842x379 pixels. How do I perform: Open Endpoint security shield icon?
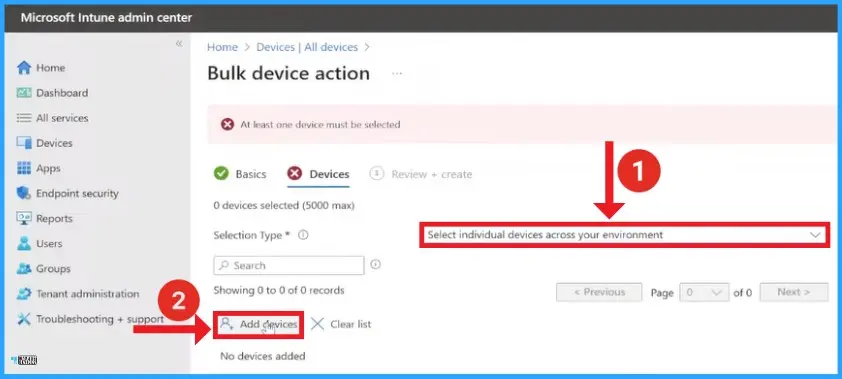click(x=24, y=193)
